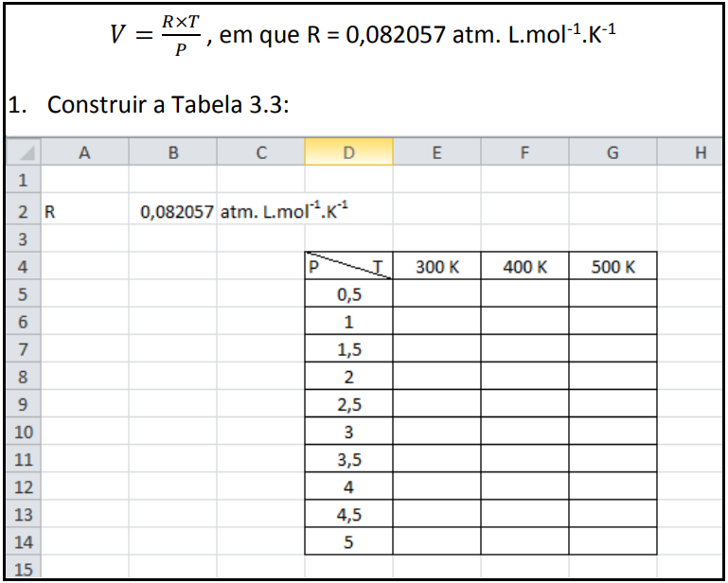
Task: Select row 10 header
Action: (x=22, y=433)
